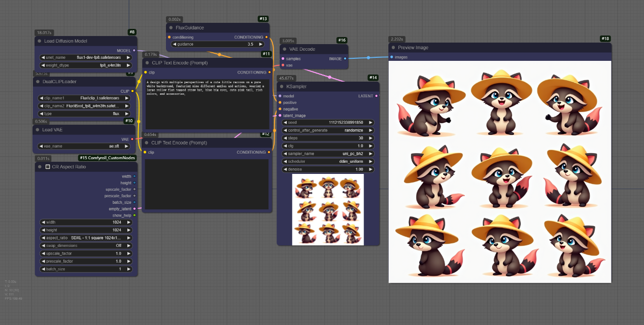
Task: Decrease guidance value with left arrow
Action: pyautogui.click(x=175, y=44)
